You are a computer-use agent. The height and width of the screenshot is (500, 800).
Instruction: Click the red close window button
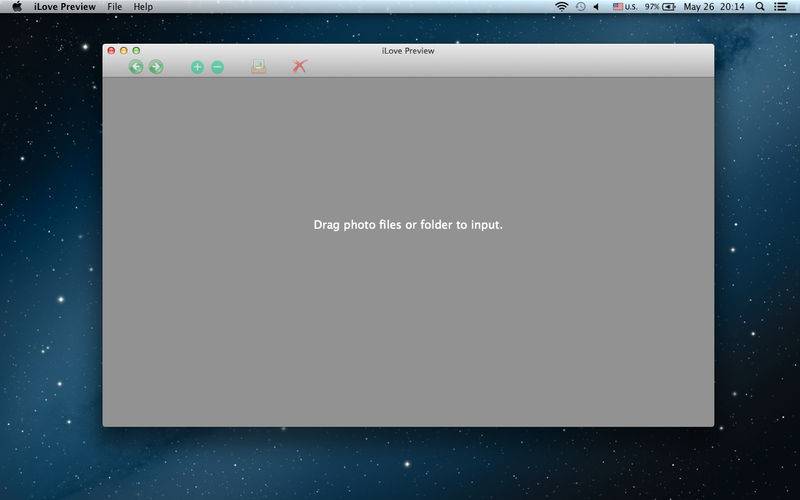click(111, 51)
